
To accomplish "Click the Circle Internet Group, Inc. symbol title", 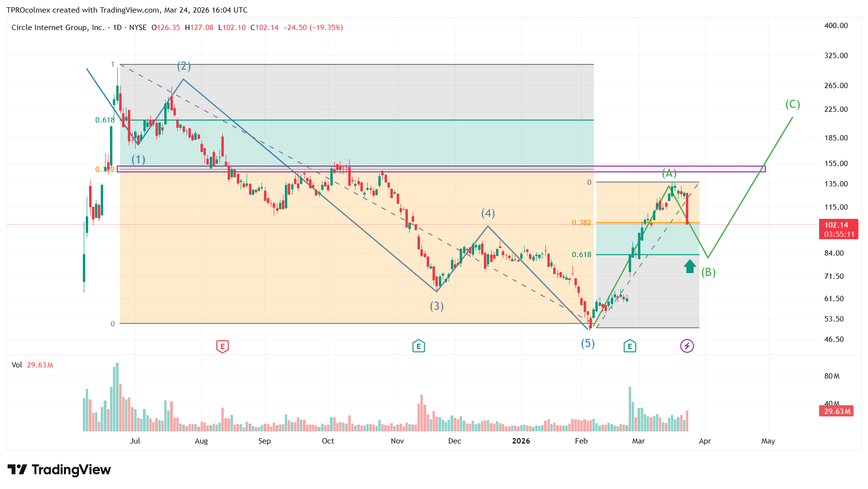I will point(58,28).
